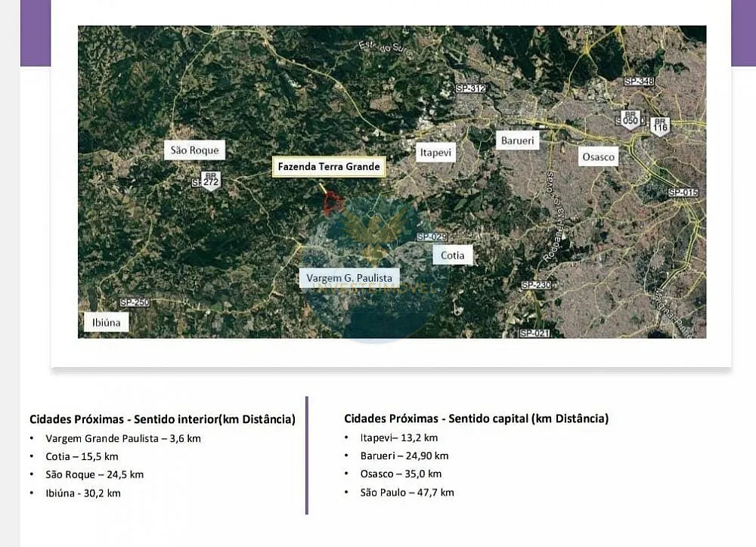Image resolution: width=756 pixels, height=547 pixels.
Task: Select the Barueri city label
Action: (517, 141)
